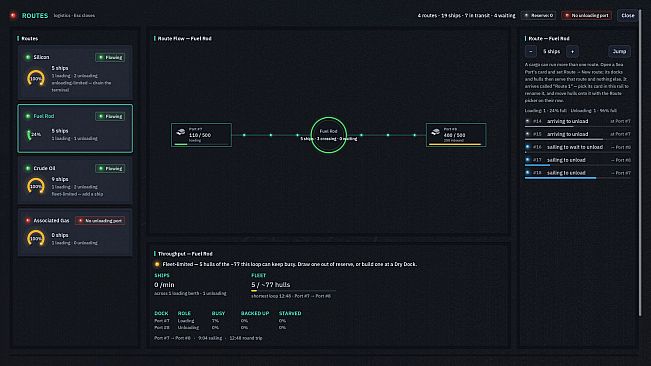This screenshot has width=651, height=366.
Task: Click the Unloading role cell
Action: [x=188, y=327]
